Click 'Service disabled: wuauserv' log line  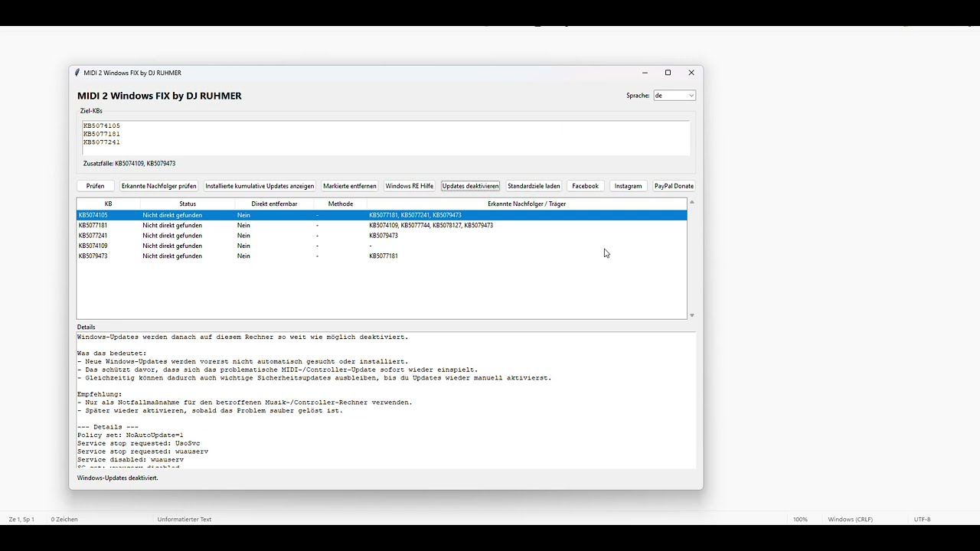[130, 459]
